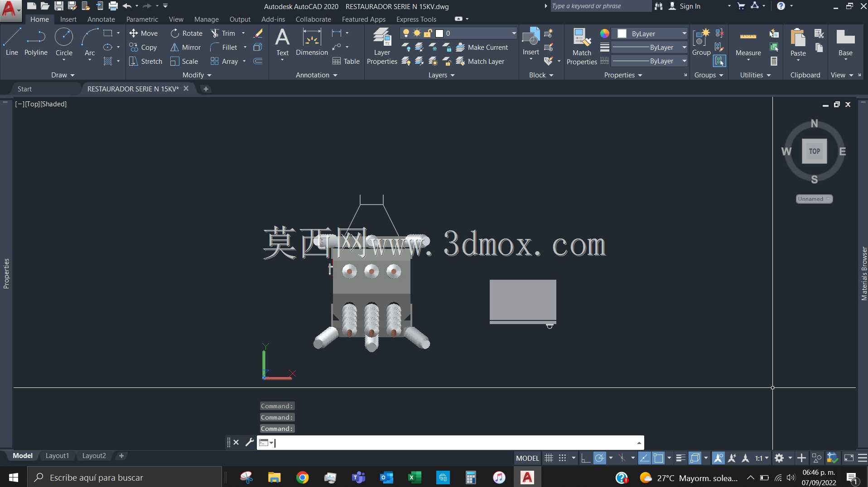
Task: Expand the Modify panel dropdown
Action: tap(197, 75)
